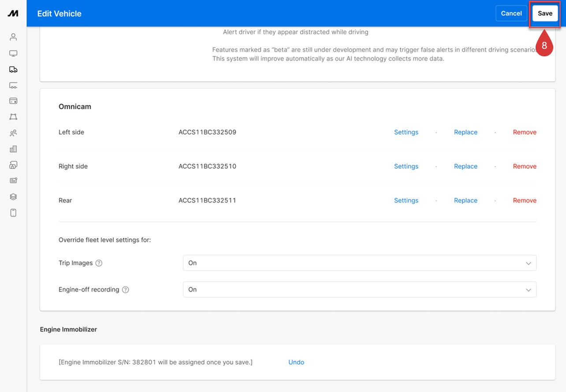
Task: Click the Engine Immobilizer S/N 382801 message
Action: (156, 362)
